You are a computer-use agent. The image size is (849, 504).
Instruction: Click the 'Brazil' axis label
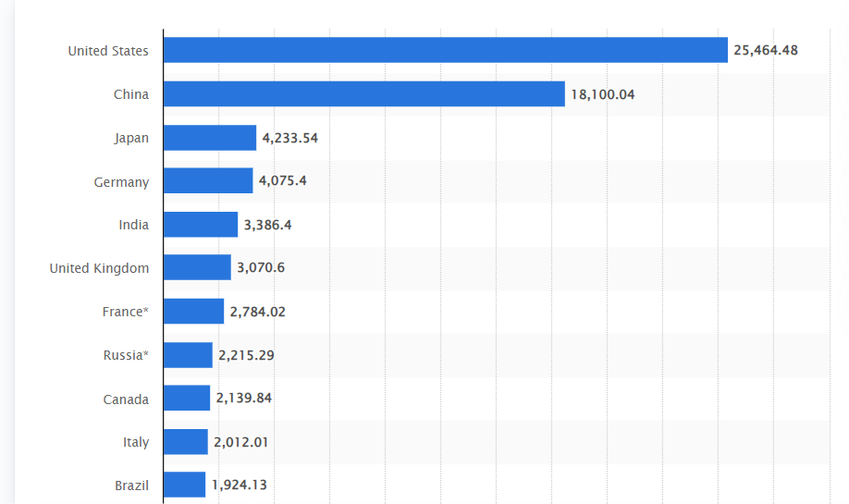131,486
